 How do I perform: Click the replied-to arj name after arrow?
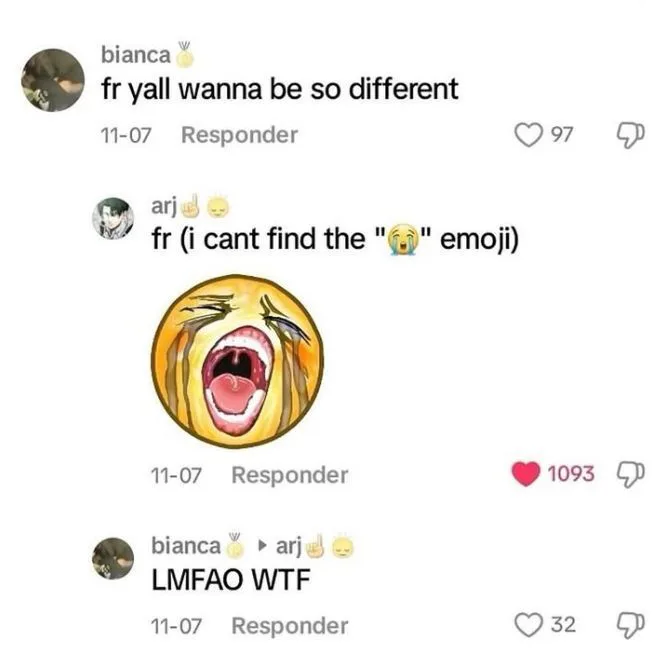(289, 546)
